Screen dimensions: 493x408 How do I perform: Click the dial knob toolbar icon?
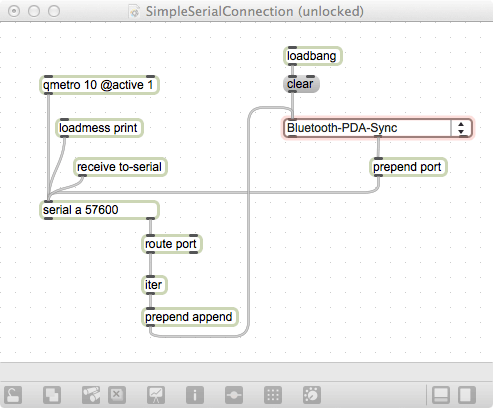coord(312,395)
